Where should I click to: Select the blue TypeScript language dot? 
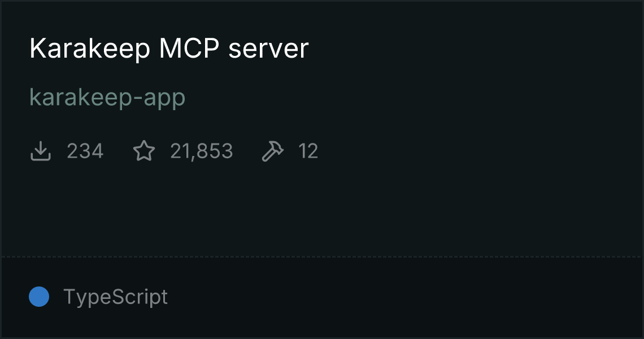point(39,297)
